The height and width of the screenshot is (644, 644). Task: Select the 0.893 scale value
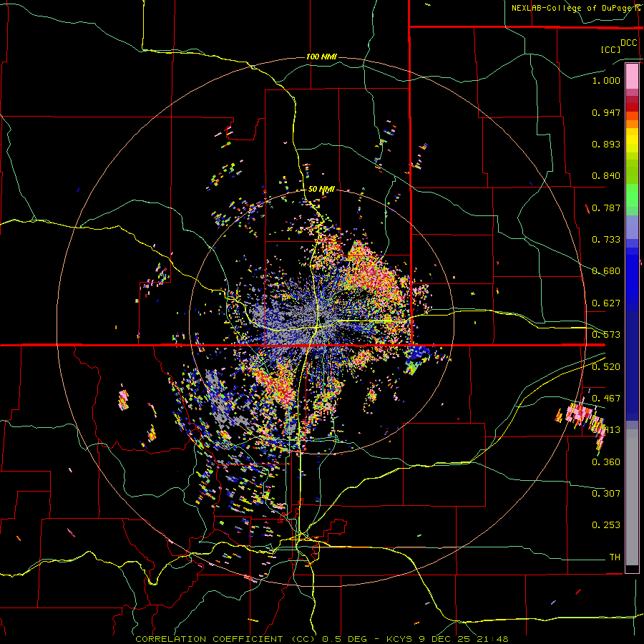606,144
